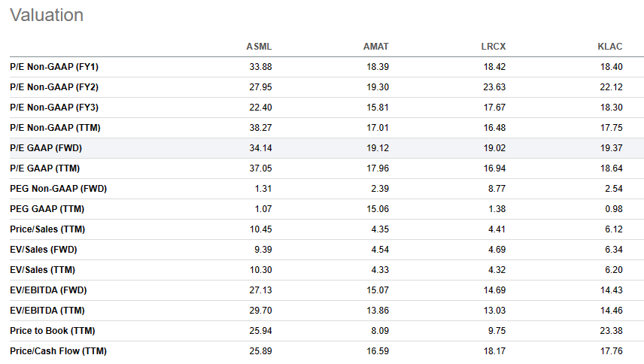Select the P/E Non-GAAP (FY1) row label

tap(54, 67)
